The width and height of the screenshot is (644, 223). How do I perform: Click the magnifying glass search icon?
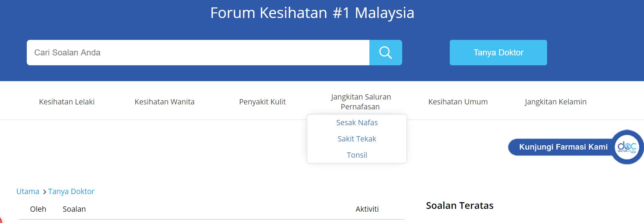point(386,53)
